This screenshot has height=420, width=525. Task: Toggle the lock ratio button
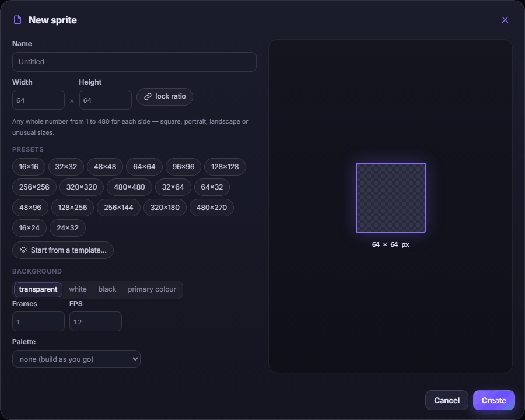(164, 97)
